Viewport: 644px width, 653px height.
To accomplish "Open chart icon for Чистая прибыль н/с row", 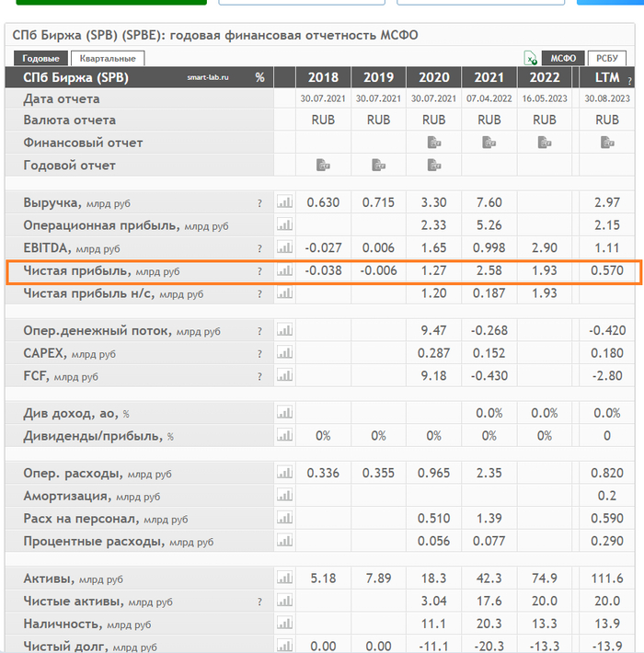I will click(x=285, y=293).
